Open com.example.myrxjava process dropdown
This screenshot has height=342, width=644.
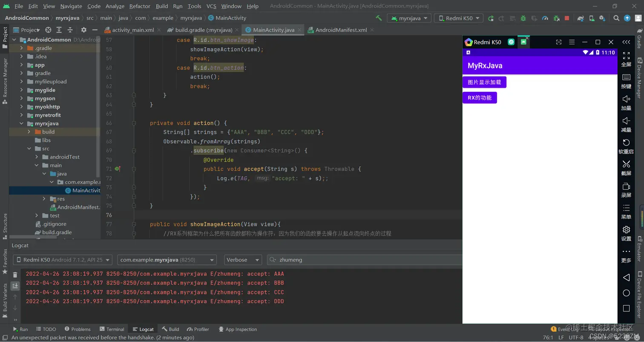click(x=167, y=259)
